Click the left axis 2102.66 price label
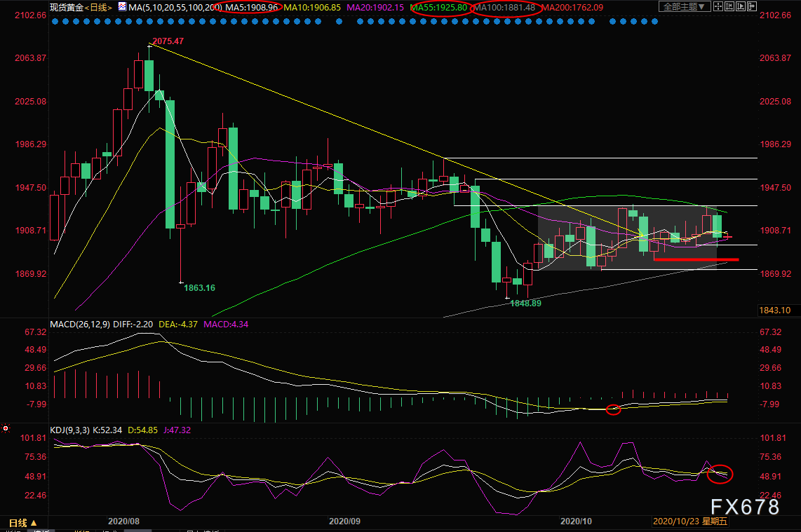The width and height of the screenshot is (801, 532). (x=31, y=15)
